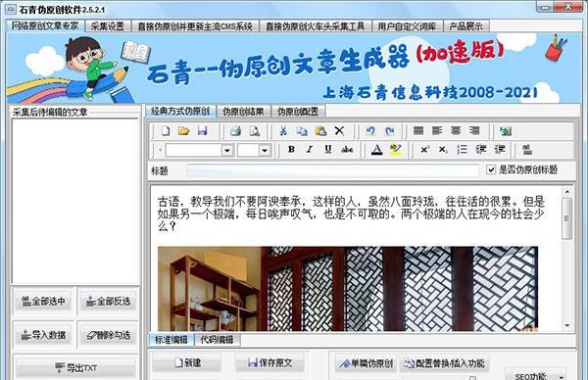Click the 全部反选 button
This screenshot has height=380, width=588.
click(x=108, y=302)
